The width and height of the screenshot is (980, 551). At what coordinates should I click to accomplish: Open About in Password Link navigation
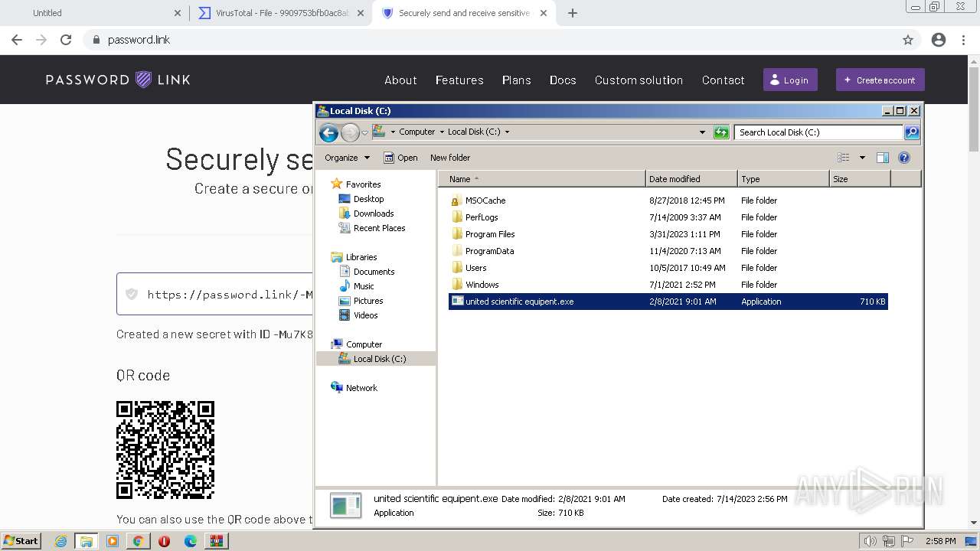[x=400, y=80]
